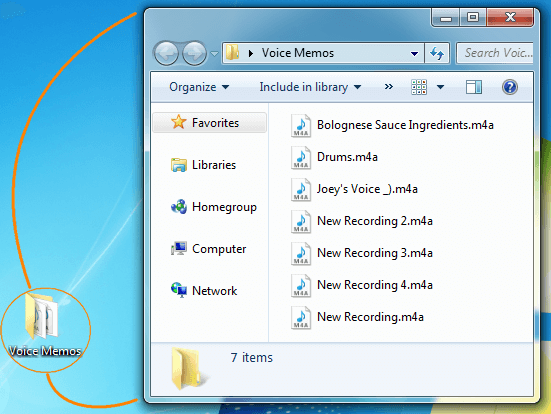Maximize the Voice Memos window
The height and width of the screenshot is (414, 551).
(473, 17)
